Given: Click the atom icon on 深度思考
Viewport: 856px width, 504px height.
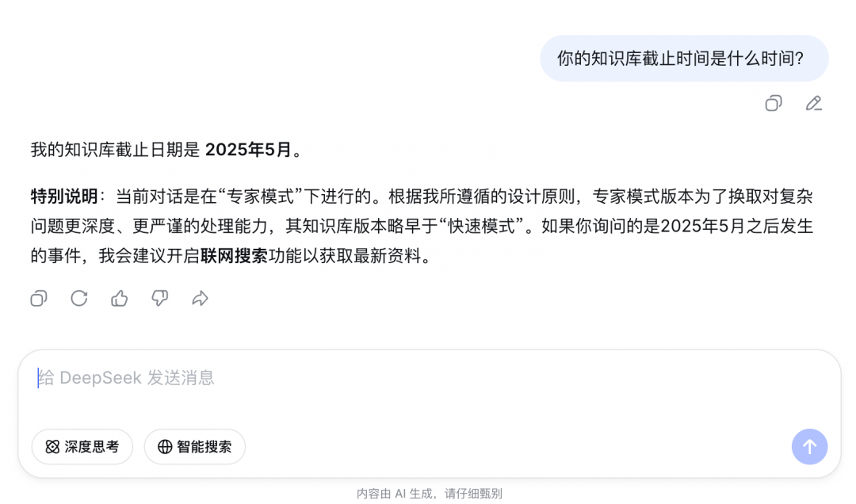Looking at the screenshot, I should pyautogui.click(x=52, y=447).
